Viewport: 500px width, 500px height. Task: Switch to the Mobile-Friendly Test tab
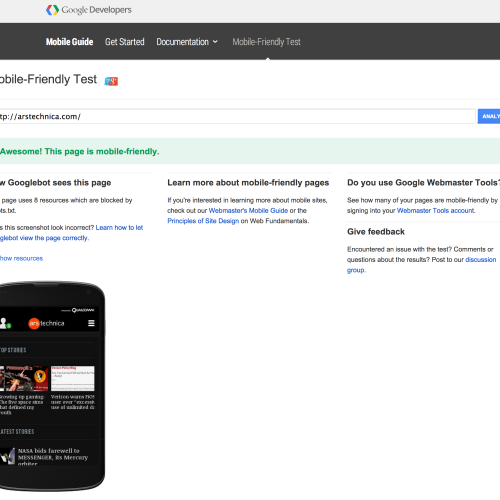click(266, 42)
